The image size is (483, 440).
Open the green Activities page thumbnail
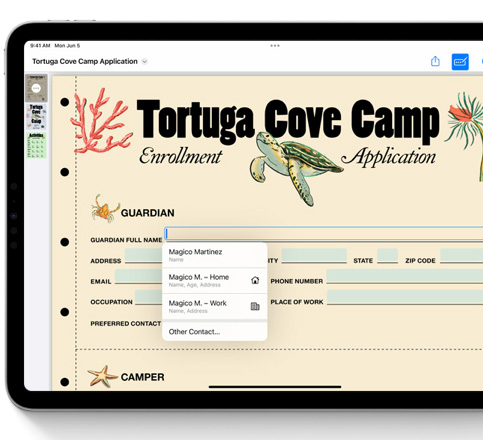point(36,145)
